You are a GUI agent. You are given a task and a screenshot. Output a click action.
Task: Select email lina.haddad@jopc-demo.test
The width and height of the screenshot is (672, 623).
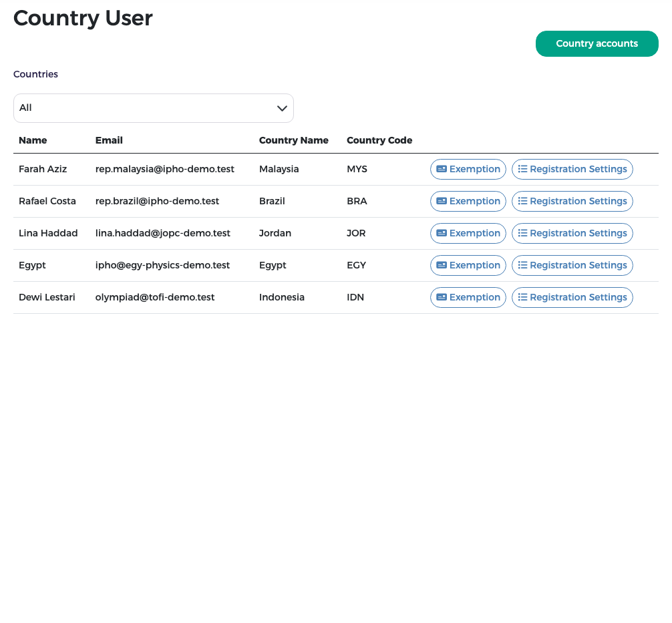162,234
